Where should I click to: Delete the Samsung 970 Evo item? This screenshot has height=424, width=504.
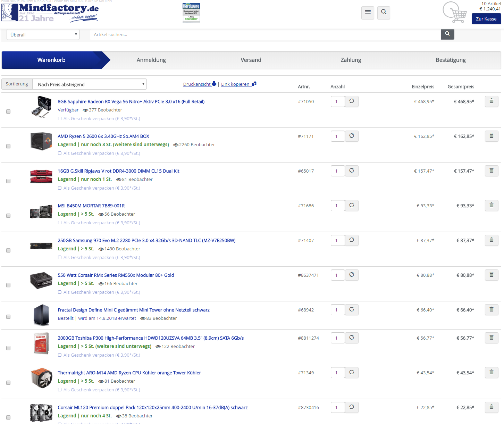492,240
